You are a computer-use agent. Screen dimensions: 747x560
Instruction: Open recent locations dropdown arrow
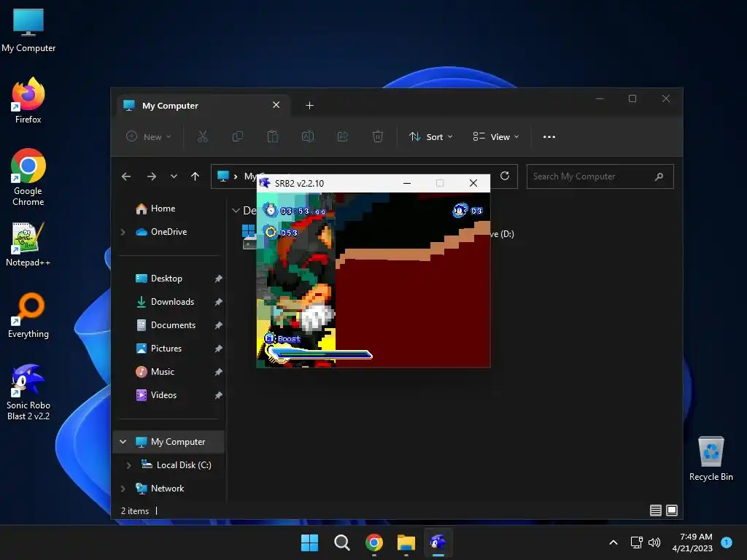[x=174, y=176]
